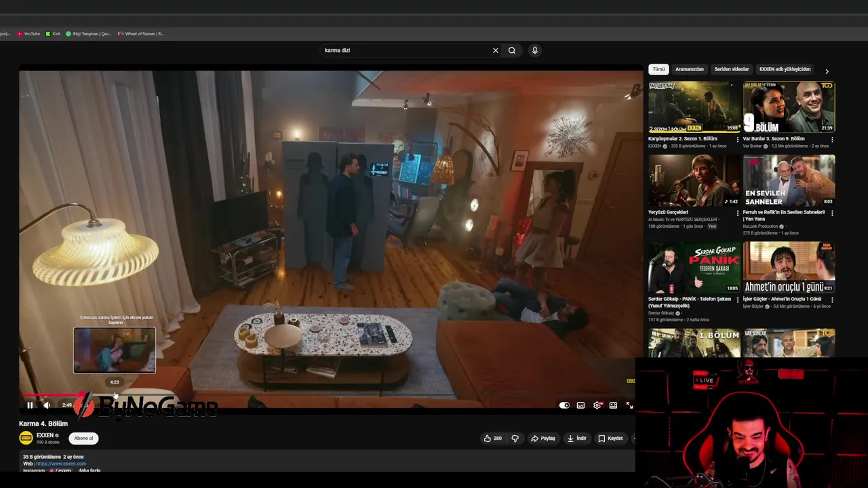Image resolution: width=868 pixels, height=488 pixels.
Task: Advance filter chips with right arrow
Action: (827, 70)
